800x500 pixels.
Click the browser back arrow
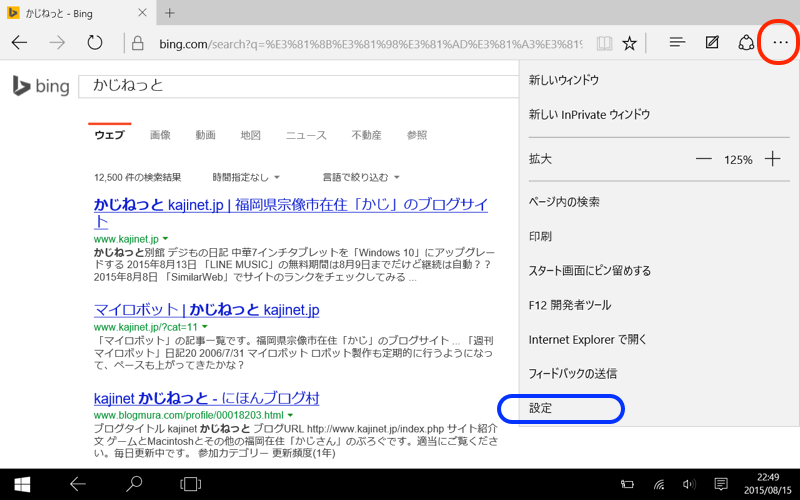19,43
